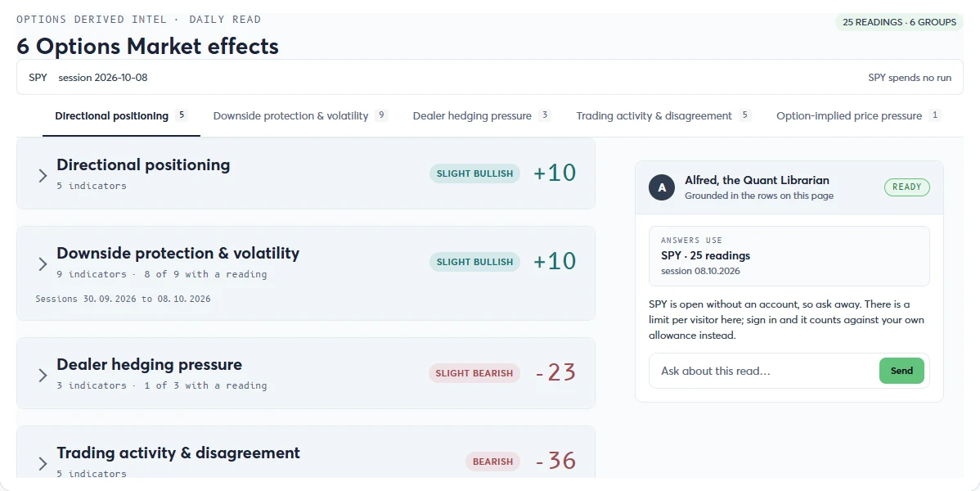Click the SPY ticker in session bar

point(38,78)
